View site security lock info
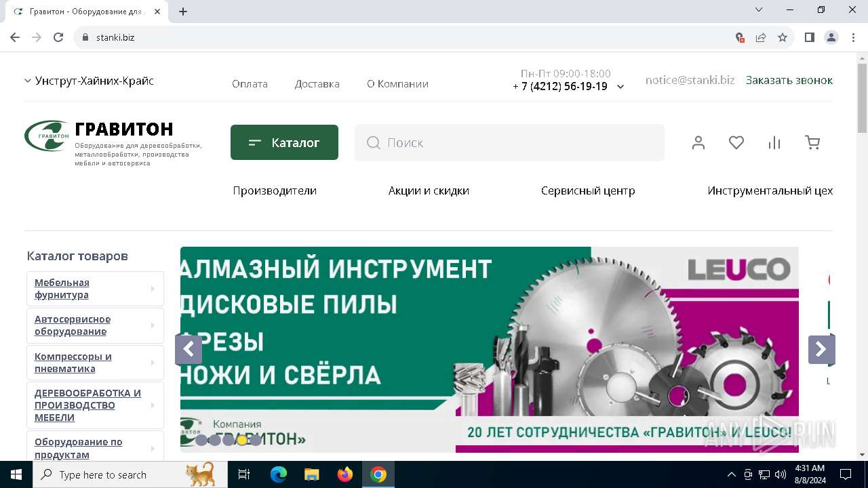Image resolution: width=868 pixels, height=488 pixels. pos(85,37)
